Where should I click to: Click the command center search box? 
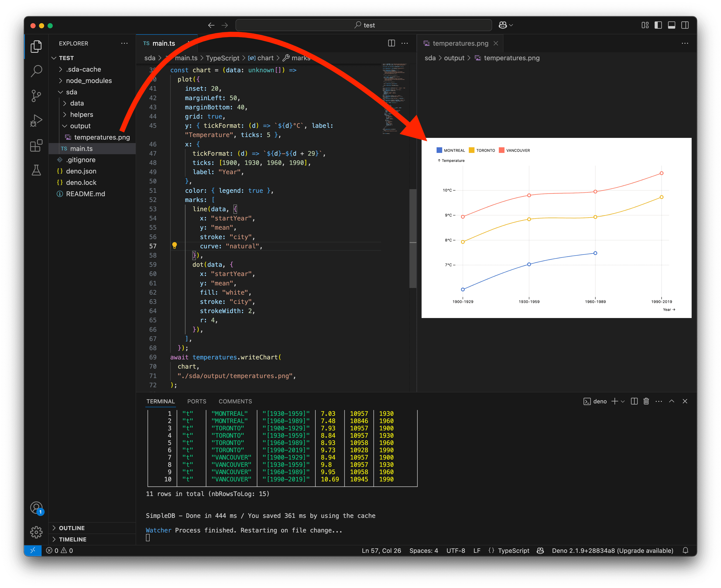[x=364, y=25]
